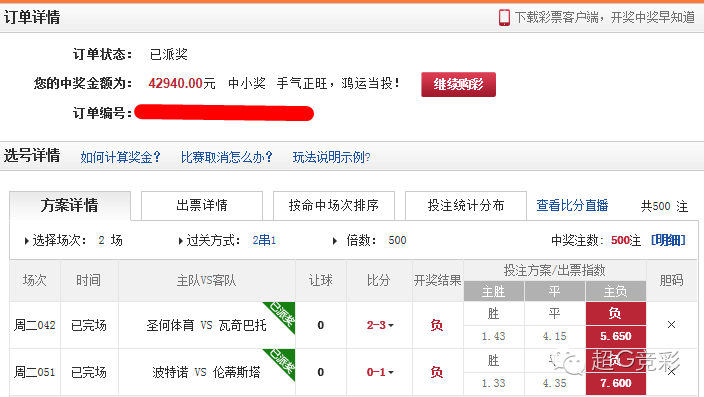Switch to 出票详情 tab
Viewport: 704px width, 397px height.
[202, 205]
